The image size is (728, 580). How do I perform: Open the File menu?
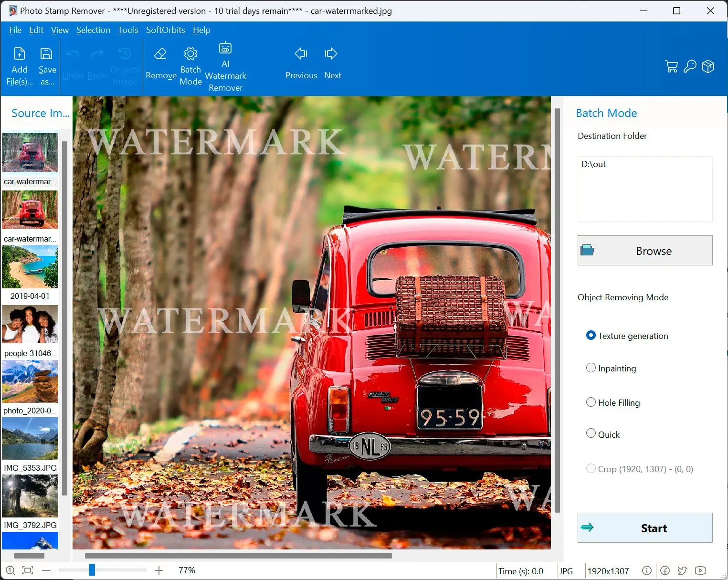coord(15,30)
